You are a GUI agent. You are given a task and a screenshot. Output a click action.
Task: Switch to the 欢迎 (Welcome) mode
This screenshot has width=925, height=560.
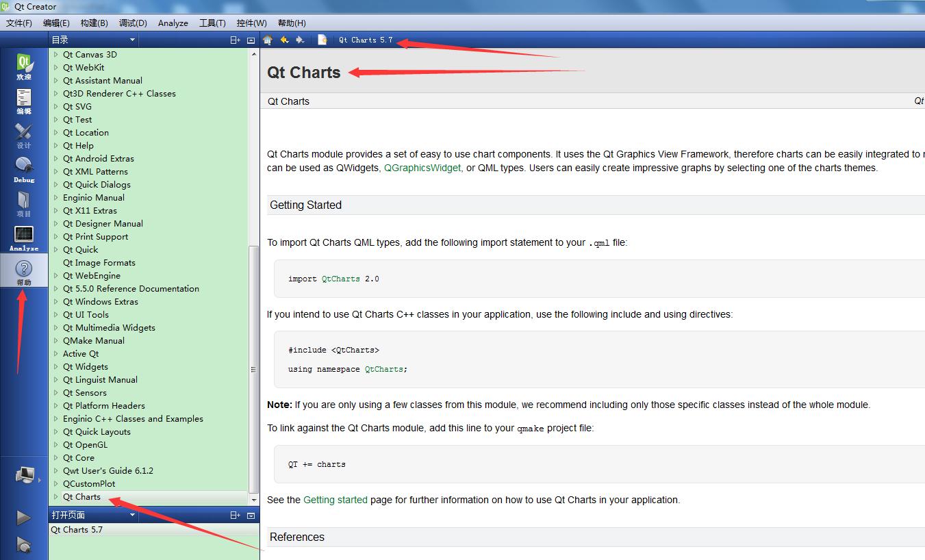click(24, 67)
